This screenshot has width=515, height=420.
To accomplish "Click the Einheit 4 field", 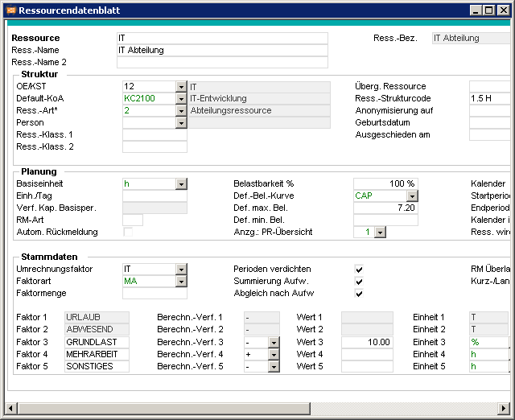I will (489, 354).
